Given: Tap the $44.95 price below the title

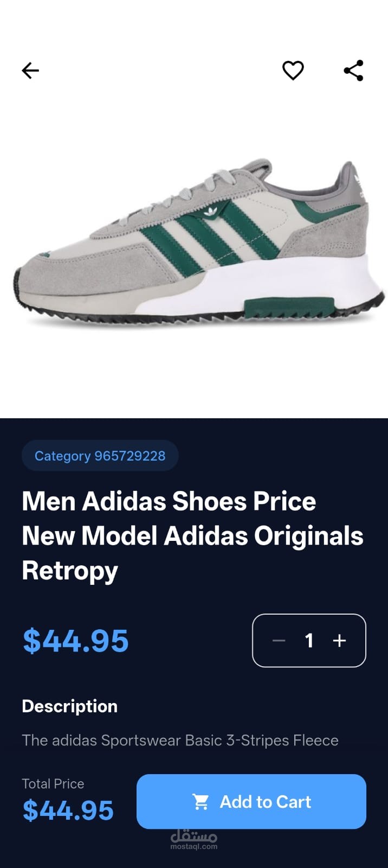Looking at the screenshot, I should tap(75, 641).
